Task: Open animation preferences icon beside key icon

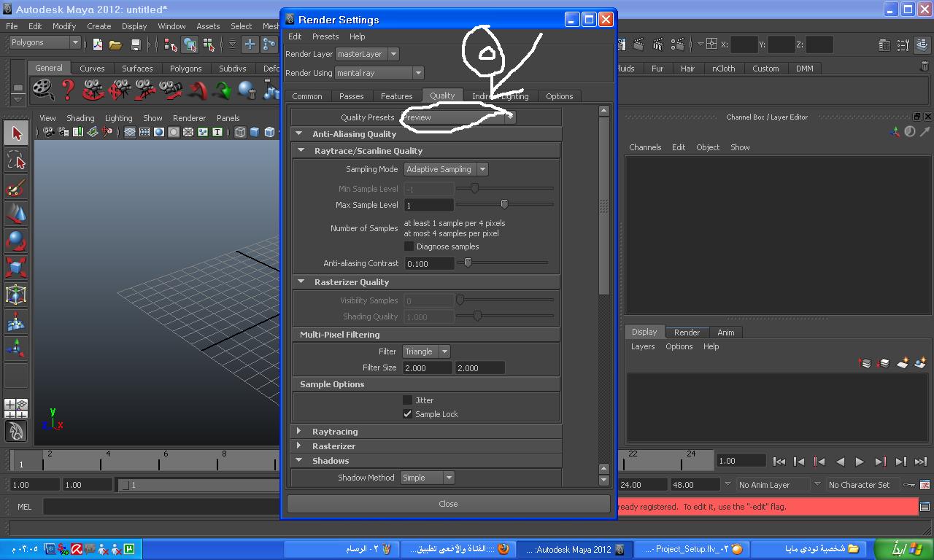Action: pyautogui.click(x=925, y=484)
